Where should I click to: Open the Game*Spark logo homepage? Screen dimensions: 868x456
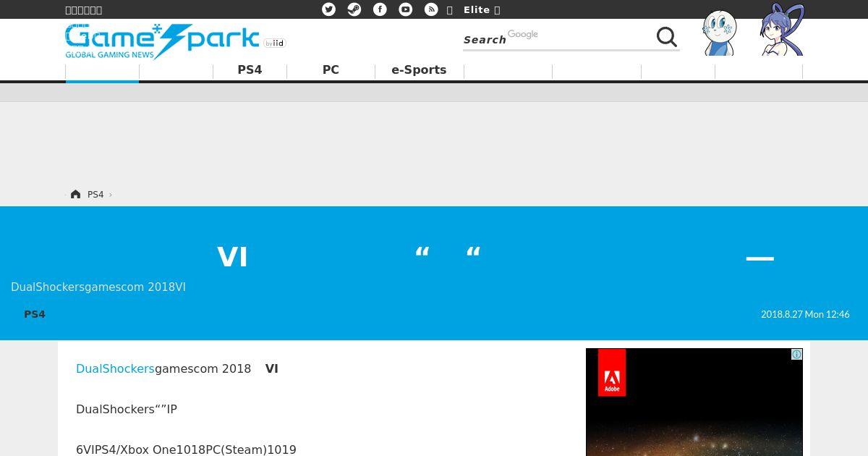point(162,41)
